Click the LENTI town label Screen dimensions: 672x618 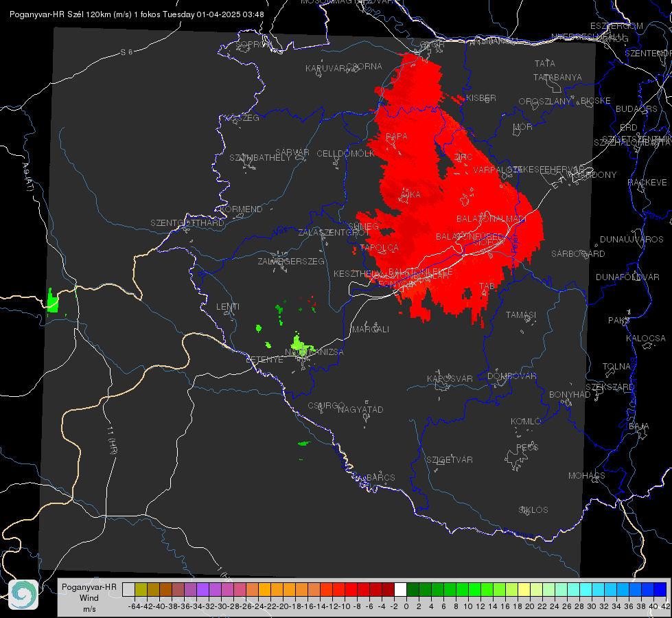tap(228, 307)
